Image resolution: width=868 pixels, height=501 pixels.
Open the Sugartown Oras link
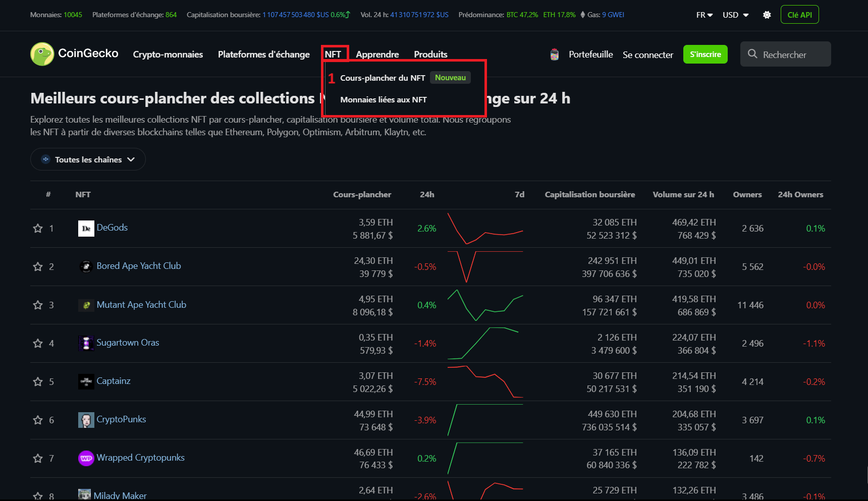(128, 343)
